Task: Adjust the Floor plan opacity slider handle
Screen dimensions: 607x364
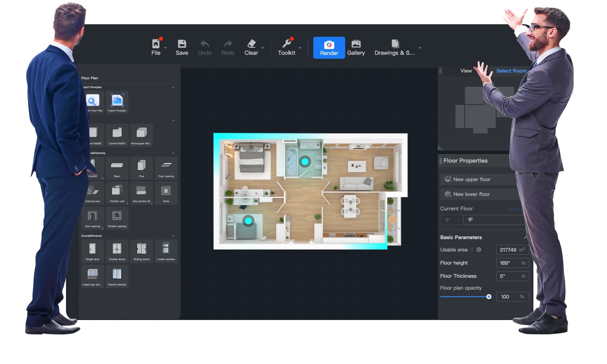Action: pyautogui.click(x=489, y=297)
